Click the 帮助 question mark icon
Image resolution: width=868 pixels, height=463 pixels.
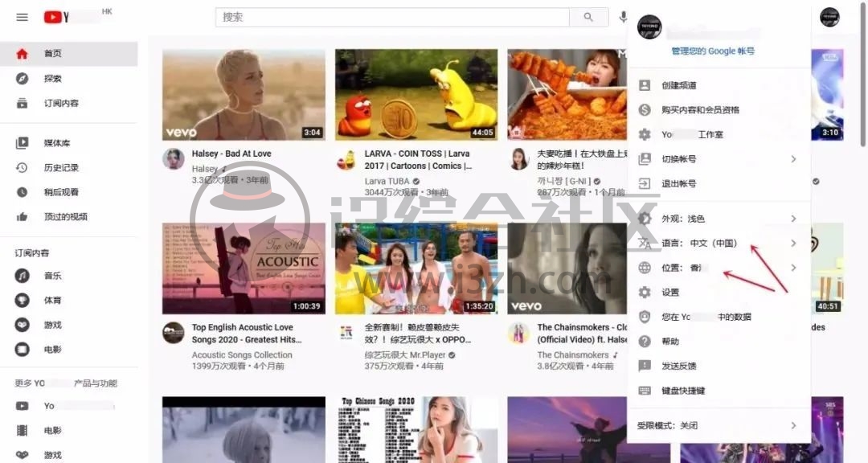(645, 341)
